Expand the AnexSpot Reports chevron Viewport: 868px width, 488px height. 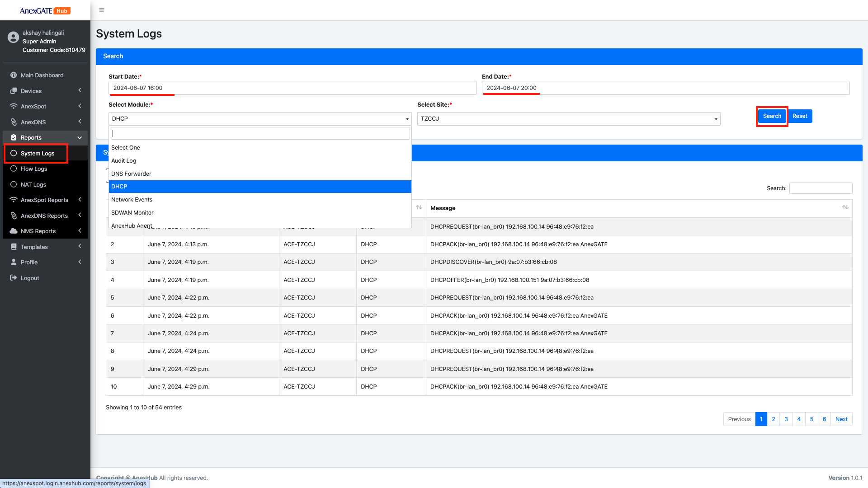(80, 199)
